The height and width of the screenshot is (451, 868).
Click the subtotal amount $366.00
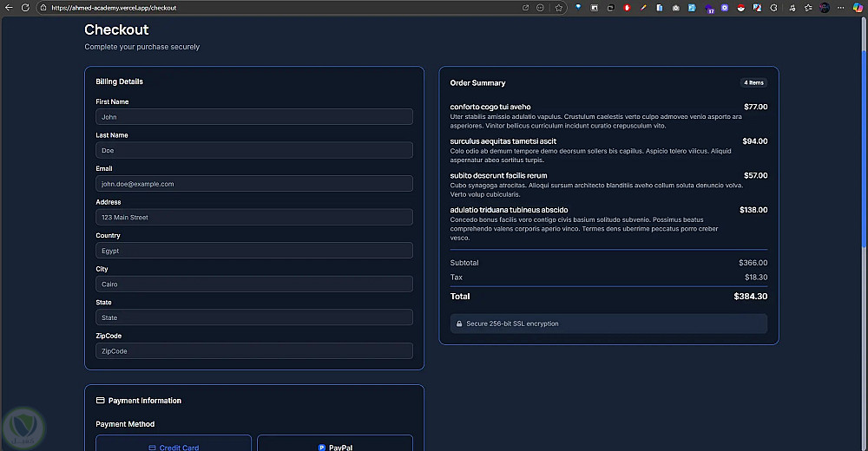coord(753,263)
